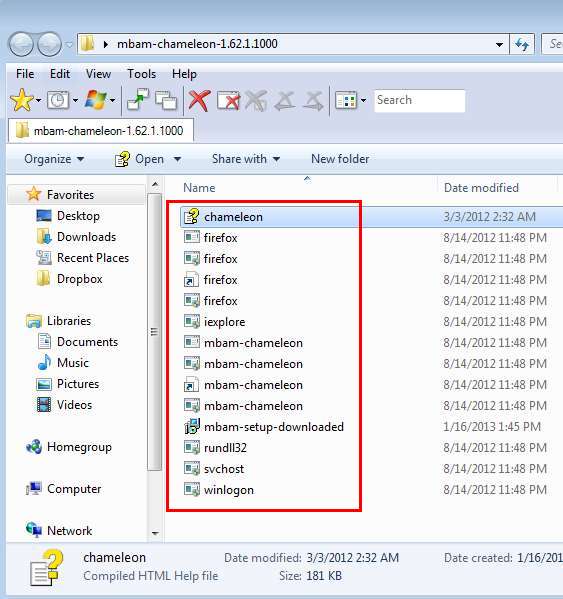Select the mbam-setup-downloaded file name

pos(274,427)
